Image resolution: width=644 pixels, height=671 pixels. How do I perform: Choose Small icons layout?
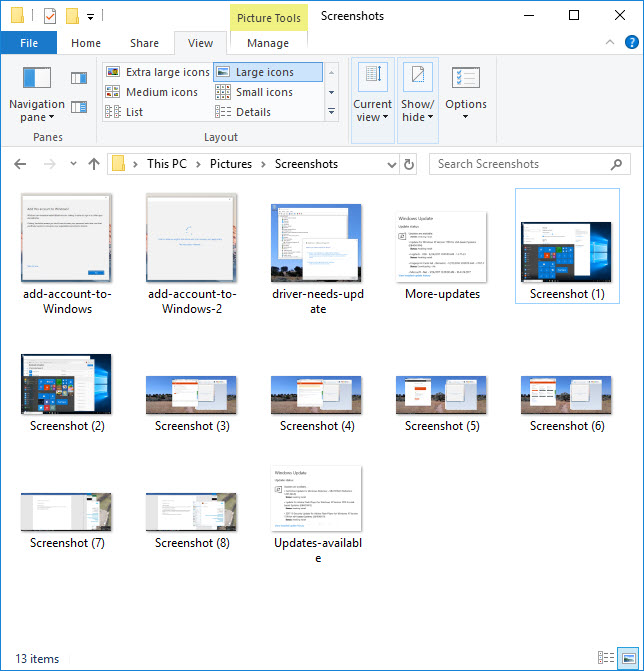click(254, 92)
